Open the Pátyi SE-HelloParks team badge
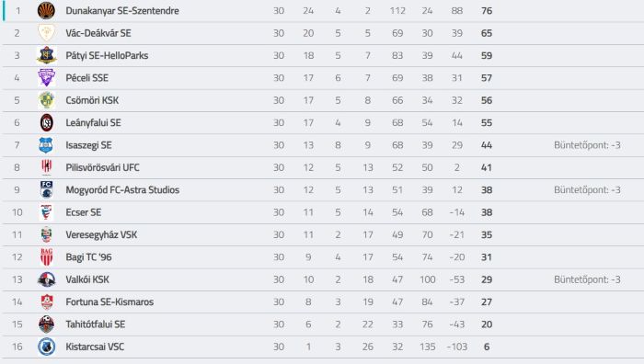This screenshot has height=364, width=644. (46, 55)
